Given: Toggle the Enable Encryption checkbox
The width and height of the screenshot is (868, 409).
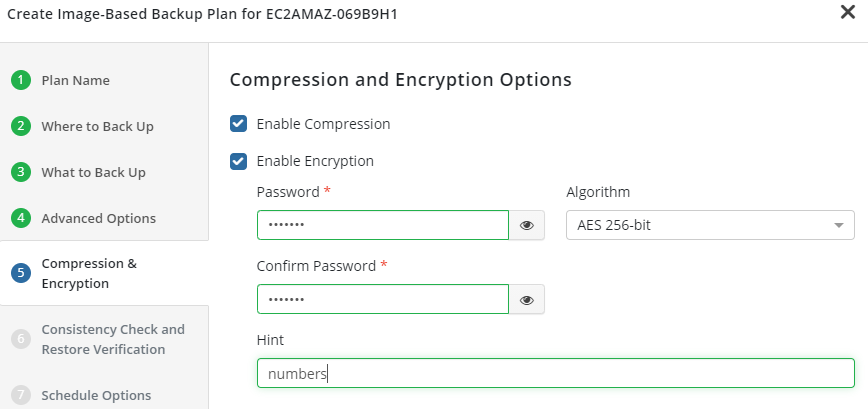Looking at the screenshot, I should coord(238,160).
